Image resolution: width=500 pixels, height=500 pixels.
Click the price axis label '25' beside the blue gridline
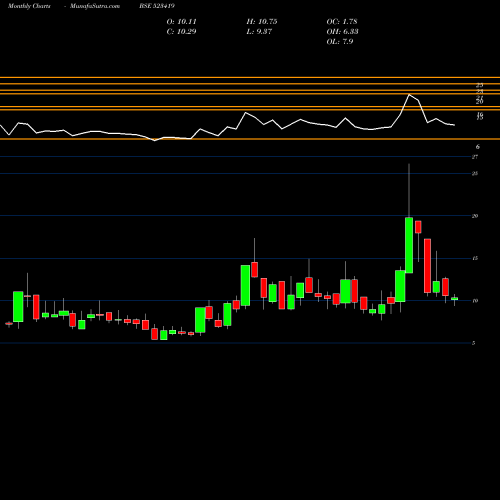pyautogui.click(x=475, y=174)
